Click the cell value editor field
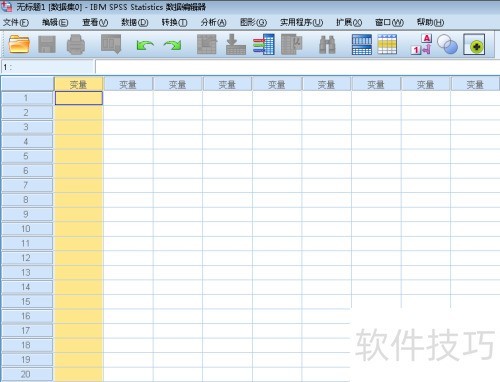This screenshot has width=500, height=382. pyautogui.click(x=297, y=67)
